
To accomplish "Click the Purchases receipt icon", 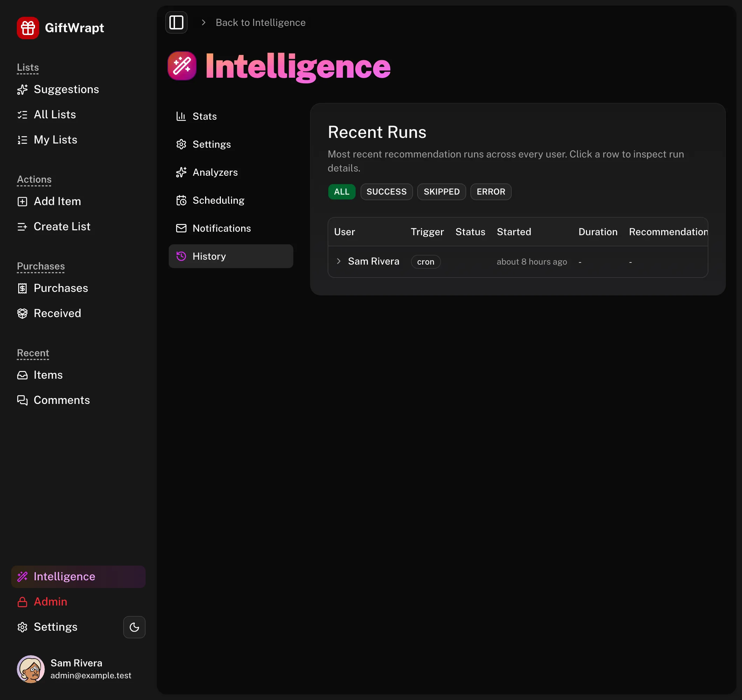I will pos(22,288).
